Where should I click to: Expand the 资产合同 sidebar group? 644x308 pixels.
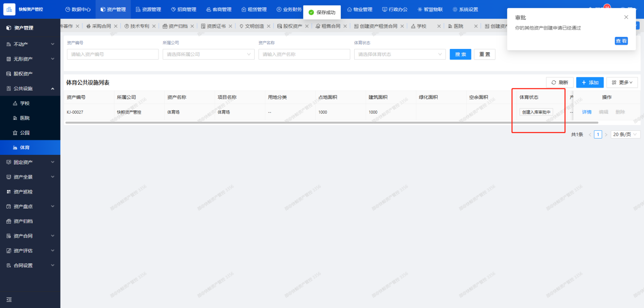tap(30, 236)
